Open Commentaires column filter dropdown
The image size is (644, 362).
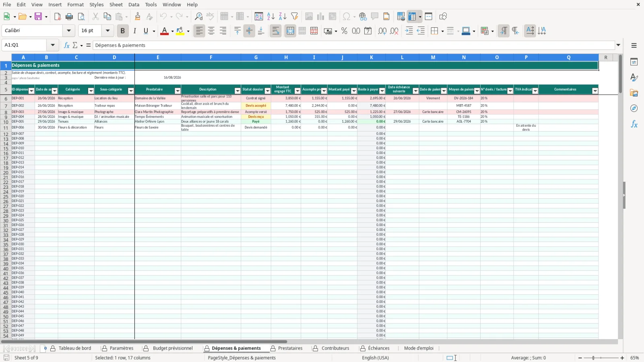tap(595, 91)
